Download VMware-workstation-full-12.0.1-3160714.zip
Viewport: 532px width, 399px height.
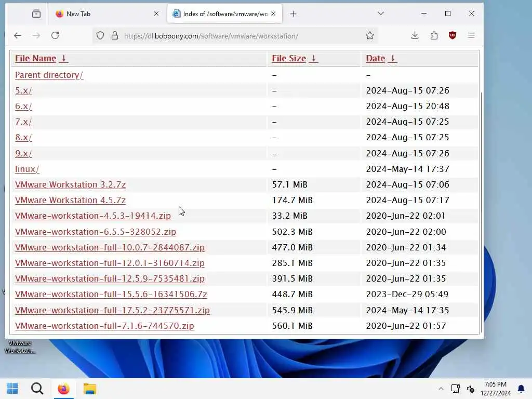110,263
